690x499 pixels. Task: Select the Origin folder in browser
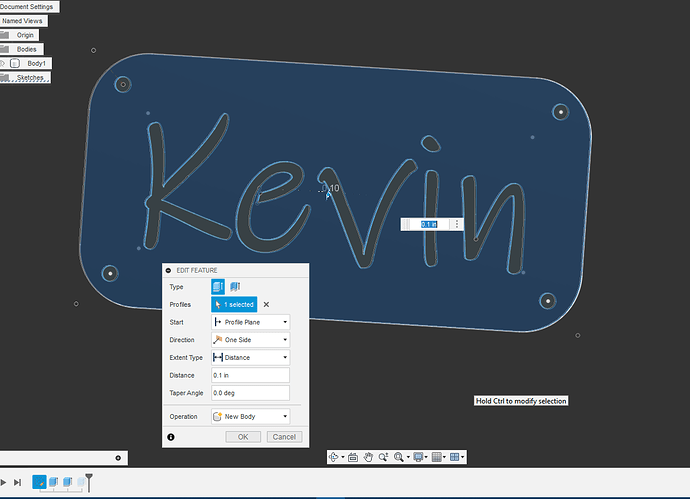click(x=25, y=35)
